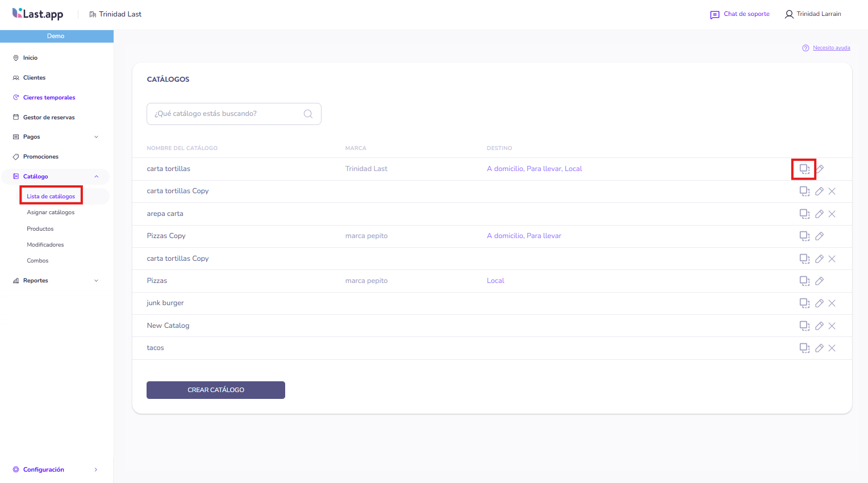Expand the Reportes menu
868x483 pixels.
coord(96,281)
